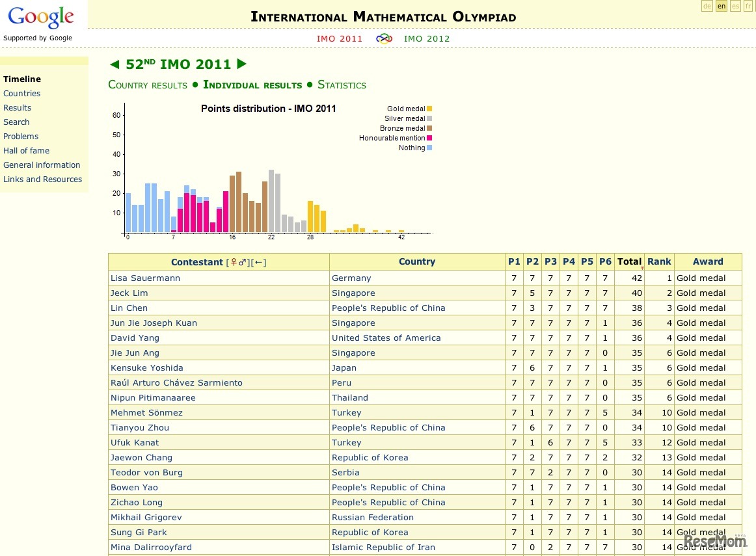Open Hall of fame in the sidebar
Viewport: 756px width, 556px height.
(x=26, y=150)
